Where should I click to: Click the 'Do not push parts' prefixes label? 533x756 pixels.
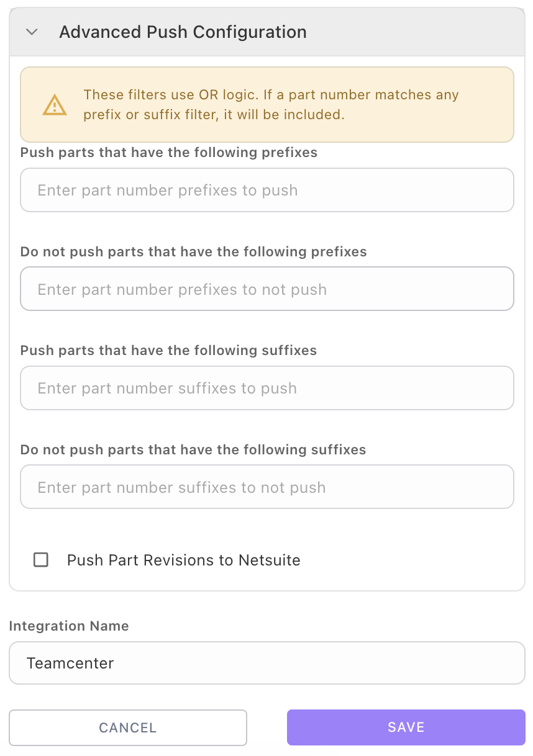(193, 252)
